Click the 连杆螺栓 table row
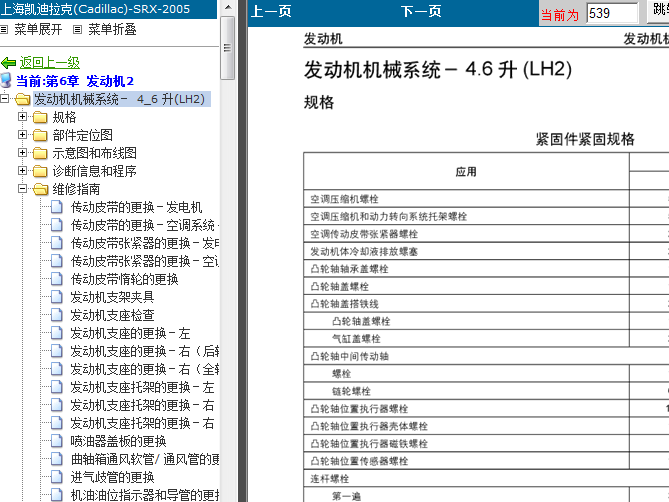Screen dimensions: 669x502 click(x=486, y=479)
